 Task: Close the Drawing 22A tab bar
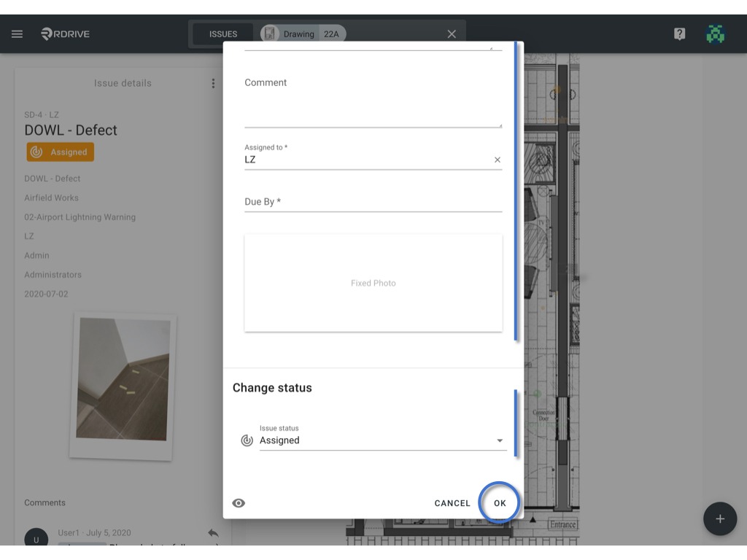(452, 34)
